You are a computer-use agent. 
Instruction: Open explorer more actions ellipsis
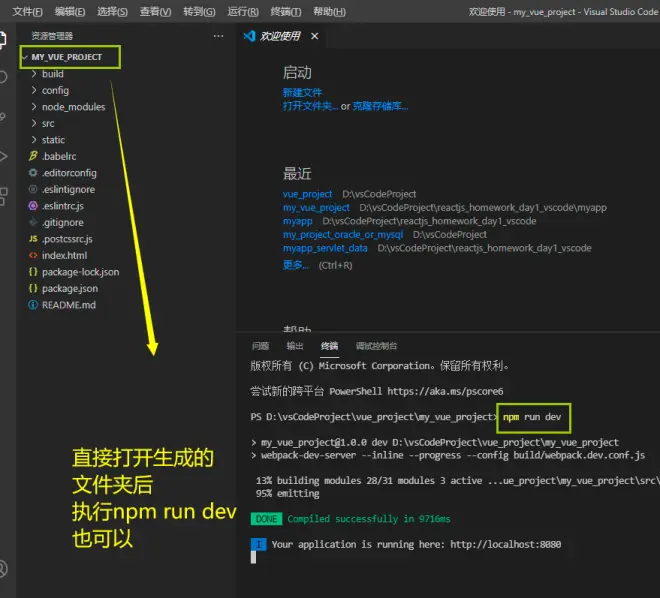click(218, 36)
